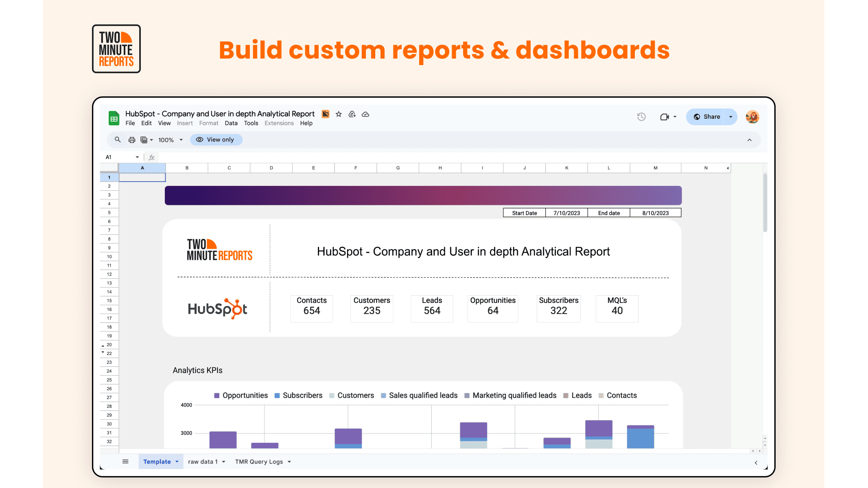This screenshot has width=868, height=488.
Task: Click the add to Drive shortcut icon
Action: click(352, 114)
